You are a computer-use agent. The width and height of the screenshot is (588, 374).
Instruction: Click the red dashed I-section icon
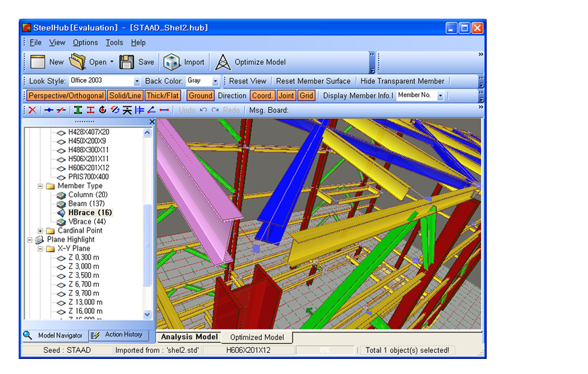click(90, 110)
